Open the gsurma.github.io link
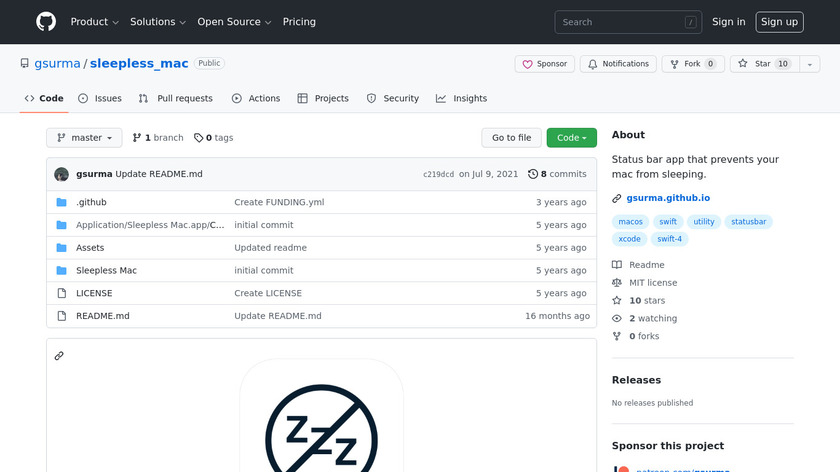 (668, 198)
